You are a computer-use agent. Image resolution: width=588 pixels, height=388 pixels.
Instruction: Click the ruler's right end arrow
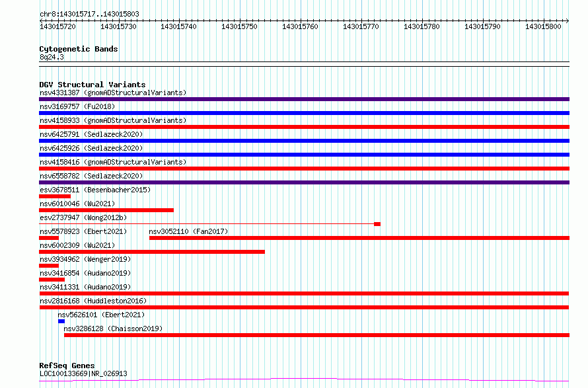tap(568, 21)
